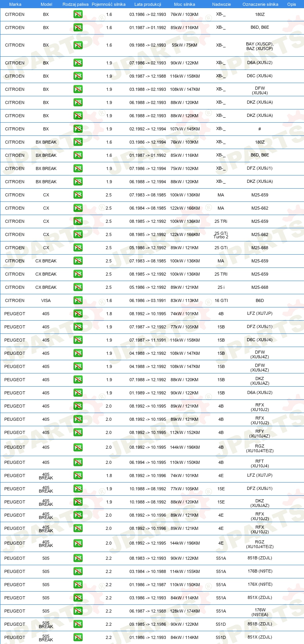
Task: Click fuel icon in Citroen VISA row
Action: (x=78, y=300)
